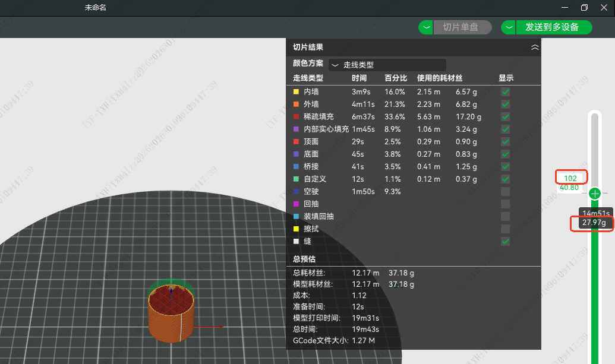Click the yellow 内墙 color swatch
The image size is (615, 364).
click(x=296, y=92)
